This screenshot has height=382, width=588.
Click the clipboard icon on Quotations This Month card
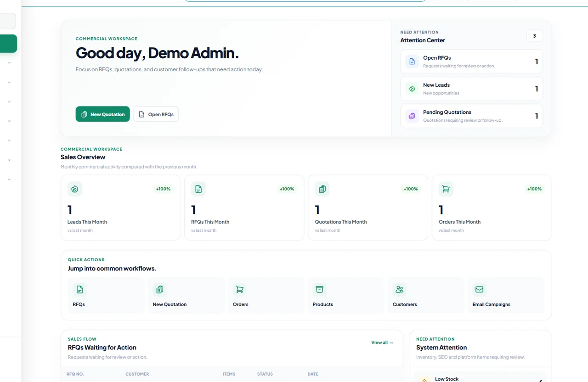tap(322, 189)
